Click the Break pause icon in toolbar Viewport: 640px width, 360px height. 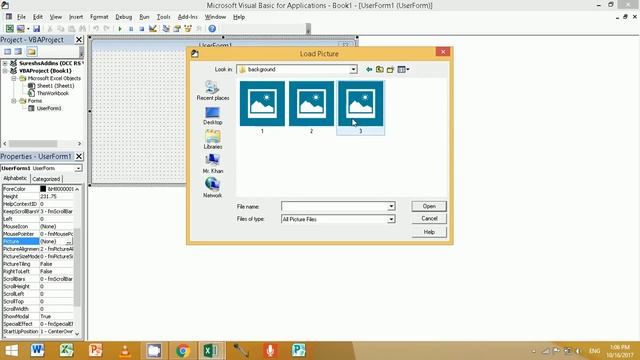(x=131, y=29)
